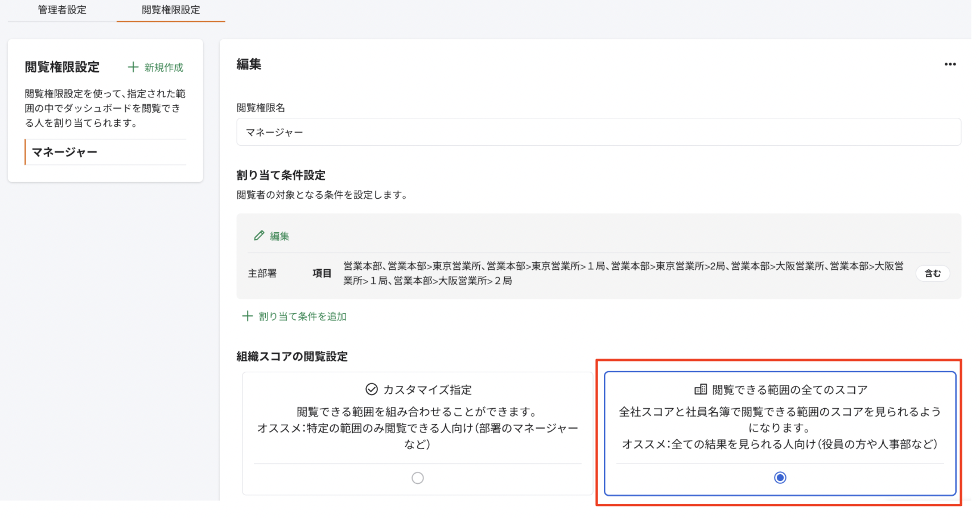The width and height of the screenshot is (980, 518).
Task: Click the 閲覧権限名 input field
Action: click(598, 132)
